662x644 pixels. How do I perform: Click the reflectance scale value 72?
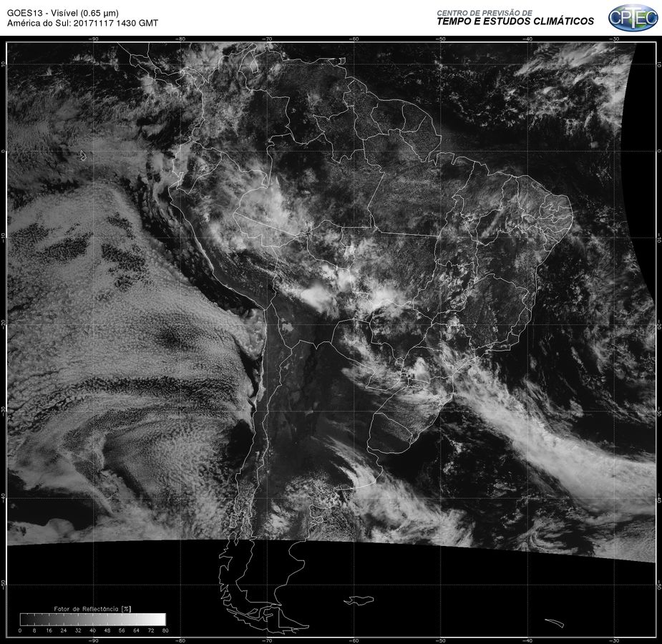pyautogui.click(x=151, y=630)
